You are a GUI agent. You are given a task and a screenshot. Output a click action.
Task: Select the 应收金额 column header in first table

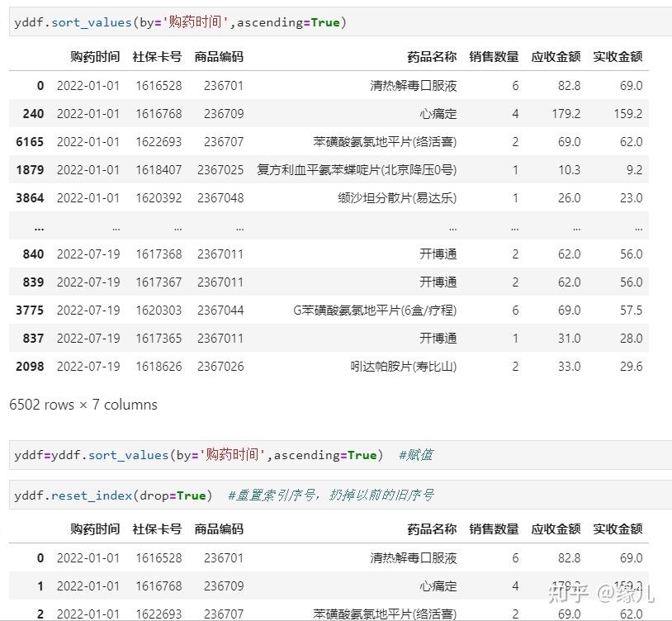click(556, 57)
